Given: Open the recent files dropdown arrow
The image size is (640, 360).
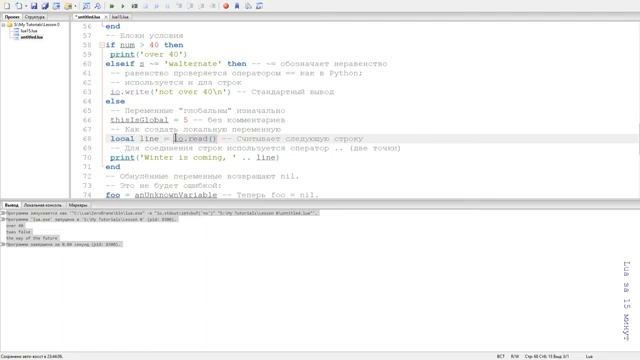Looking at the screenshot, I should (26, 6).
